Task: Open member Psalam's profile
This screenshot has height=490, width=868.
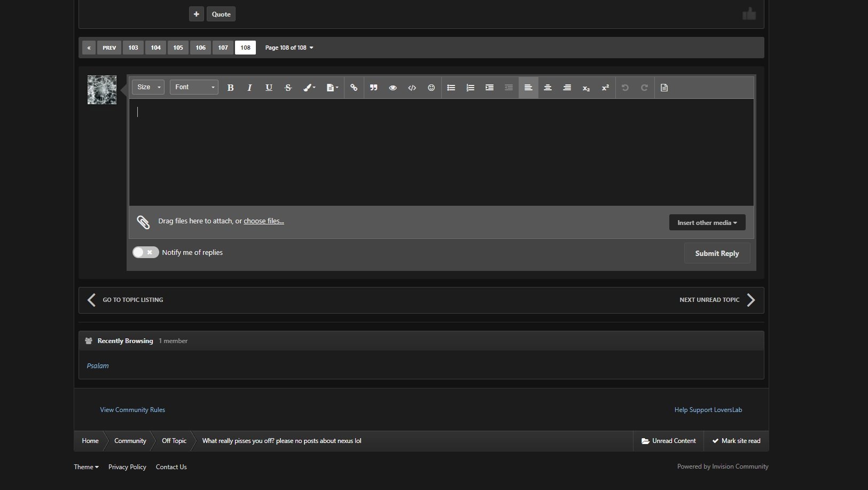Action: coord(98,366)
